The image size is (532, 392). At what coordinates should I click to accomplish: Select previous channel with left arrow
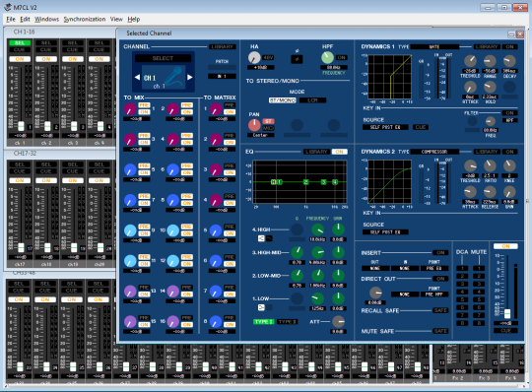coord(137,77)
